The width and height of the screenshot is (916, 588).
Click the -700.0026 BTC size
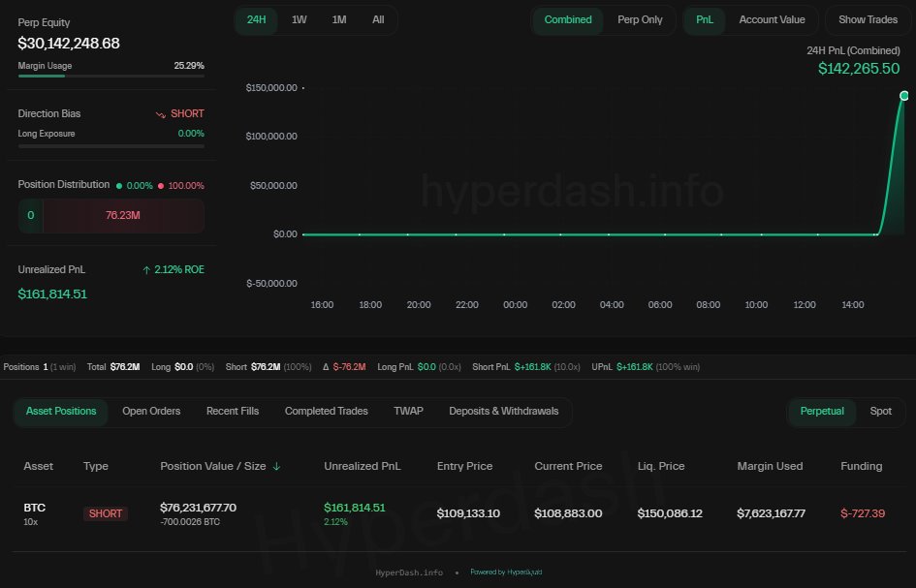[190, 522]
